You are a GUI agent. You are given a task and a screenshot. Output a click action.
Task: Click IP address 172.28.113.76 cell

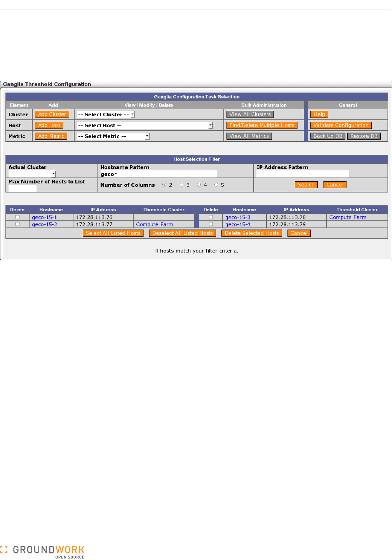[103, 217]
